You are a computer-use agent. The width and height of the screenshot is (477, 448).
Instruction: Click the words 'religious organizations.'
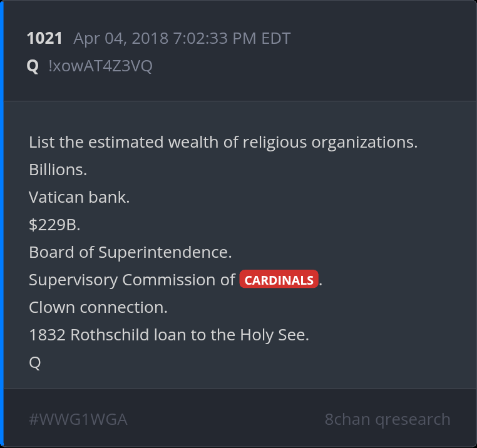330,142
